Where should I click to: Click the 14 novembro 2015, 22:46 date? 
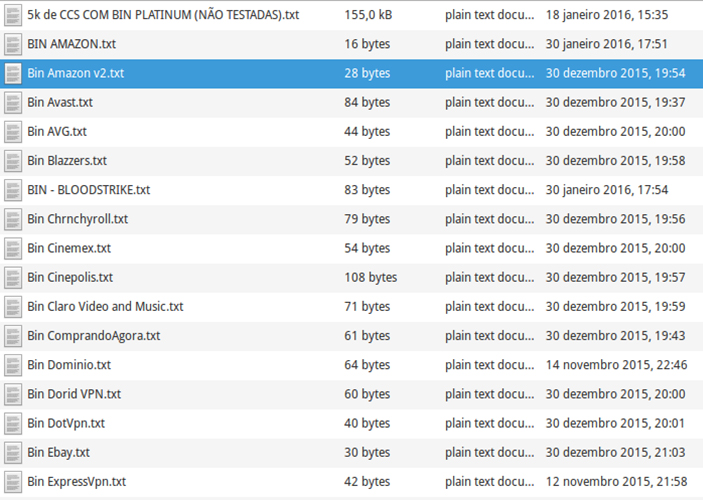[x=616, y=365]
